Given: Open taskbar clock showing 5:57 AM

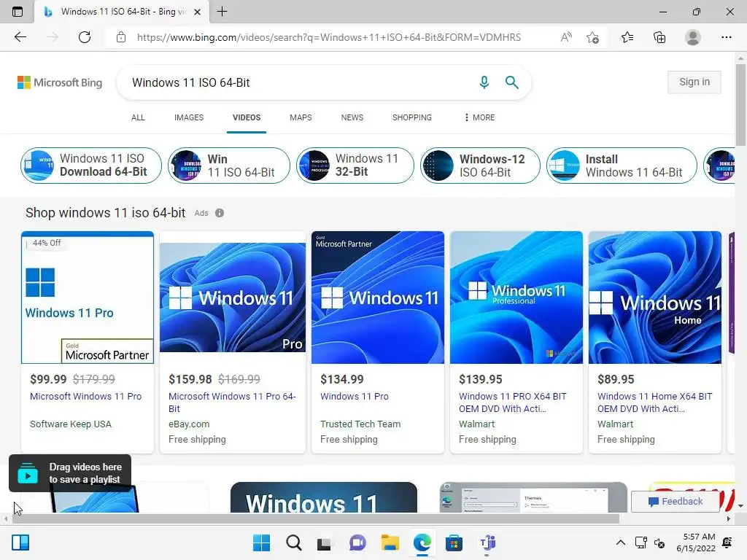Looking at the screenshot, I should 695,542.
